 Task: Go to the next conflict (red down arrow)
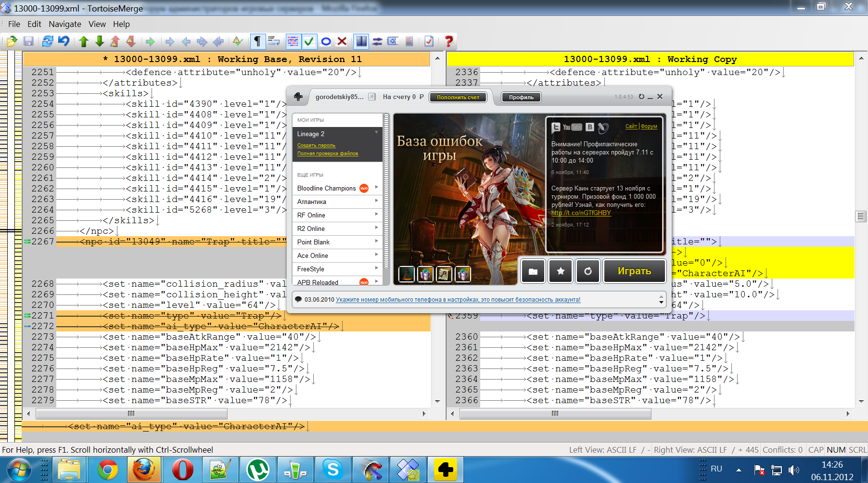tap(131, 41)
